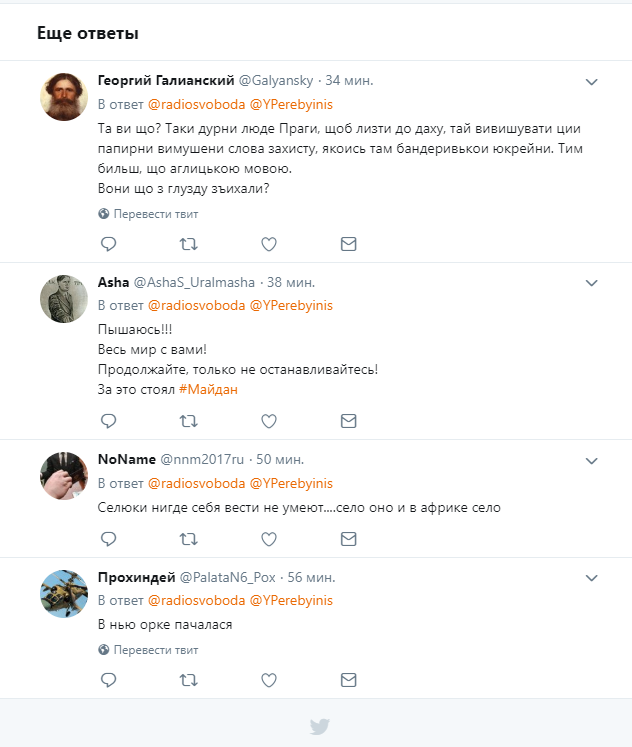Click the @Galyansky username handle

(276, 80)
